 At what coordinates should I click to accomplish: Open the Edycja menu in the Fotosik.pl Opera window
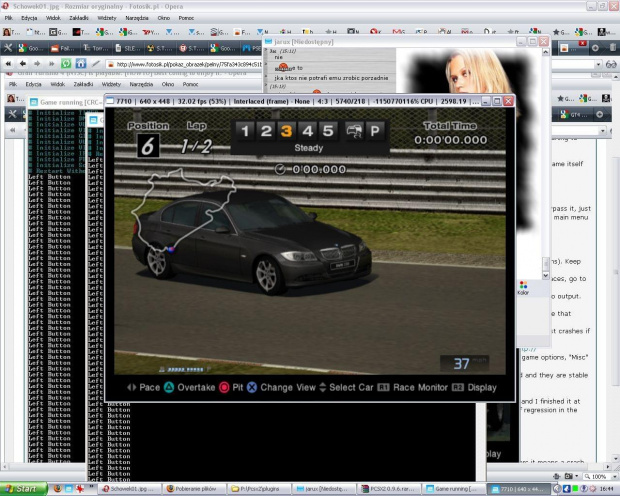(29, 18)
